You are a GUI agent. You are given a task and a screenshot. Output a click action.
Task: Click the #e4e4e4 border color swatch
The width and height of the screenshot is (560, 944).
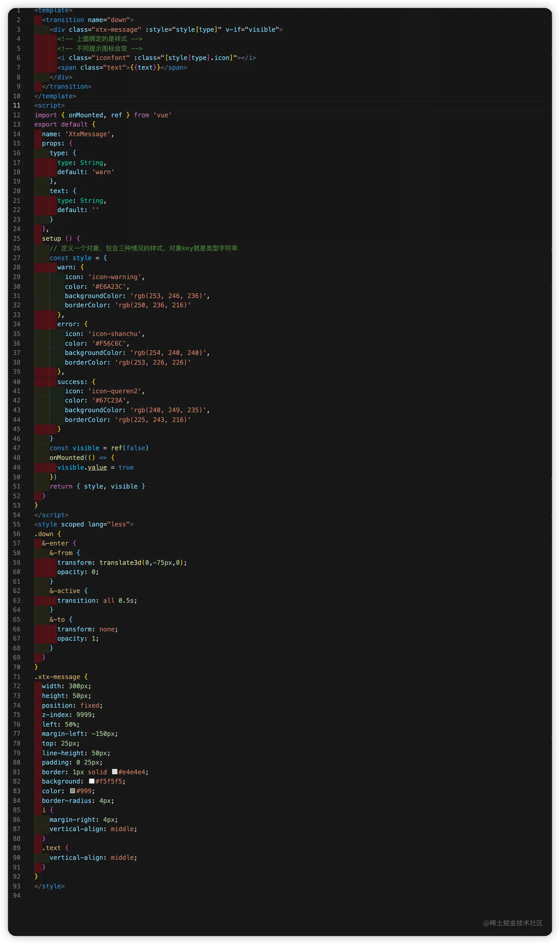click(115, 771)
